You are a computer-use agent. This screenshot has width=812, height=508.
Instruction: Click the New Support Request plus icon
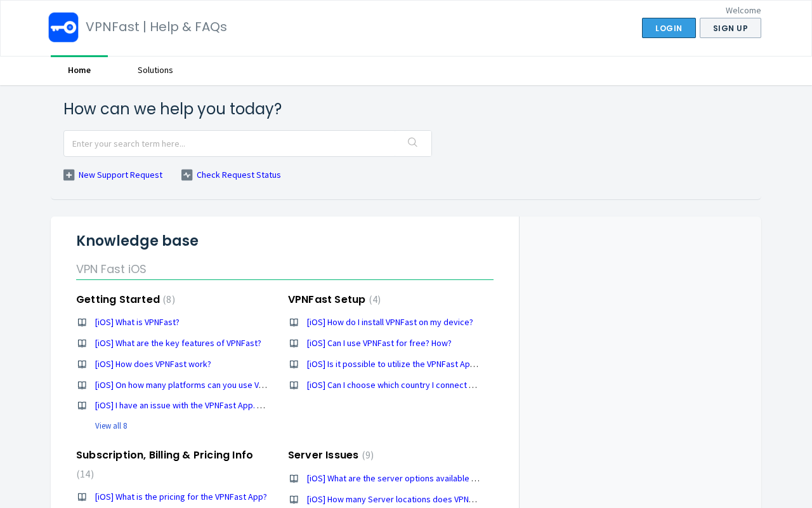point(69,175)
